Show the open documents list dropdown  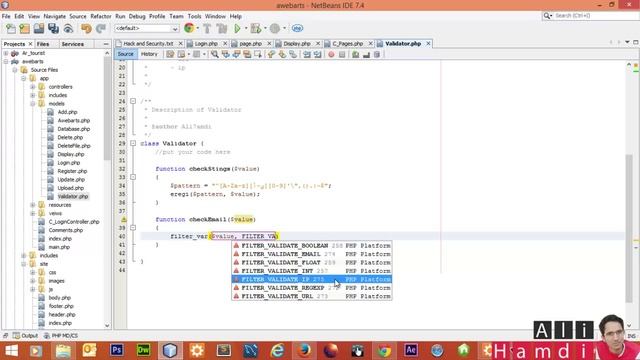pyautogui.click(x=627, y=42)
